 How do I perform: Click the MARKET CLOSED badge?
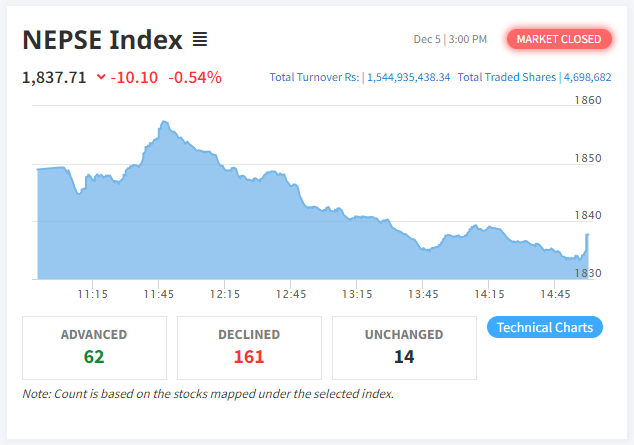click(560, 39)
